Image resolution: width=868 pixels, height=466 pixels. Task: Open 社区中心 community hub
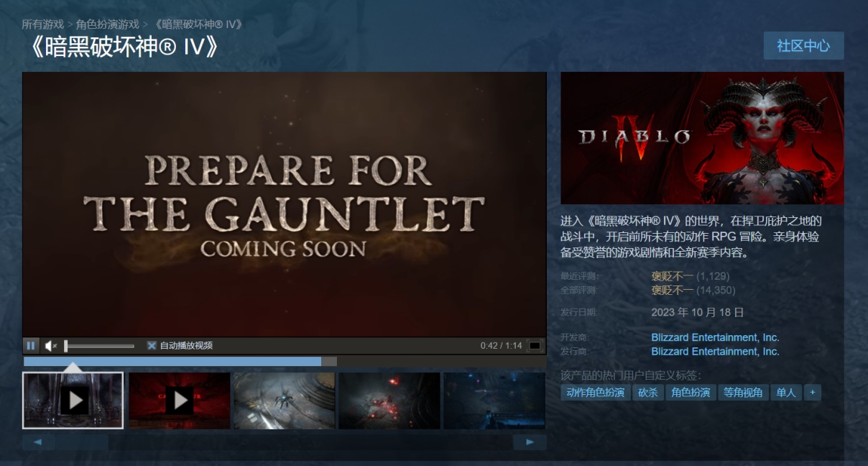803,45
